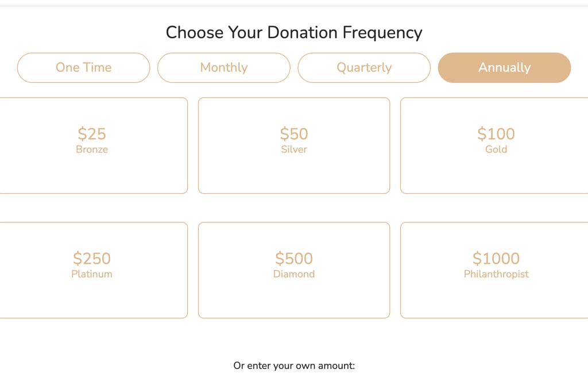Click the Gold tier label
Image resolution: width=588 pixels, height=392 pixels.
tap(496, 149)
